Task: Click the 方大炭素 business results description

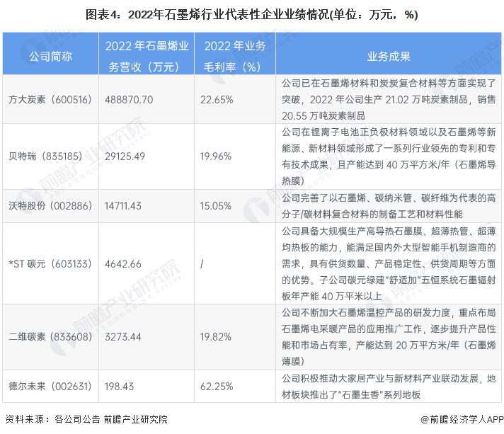Action: point(389,100)
